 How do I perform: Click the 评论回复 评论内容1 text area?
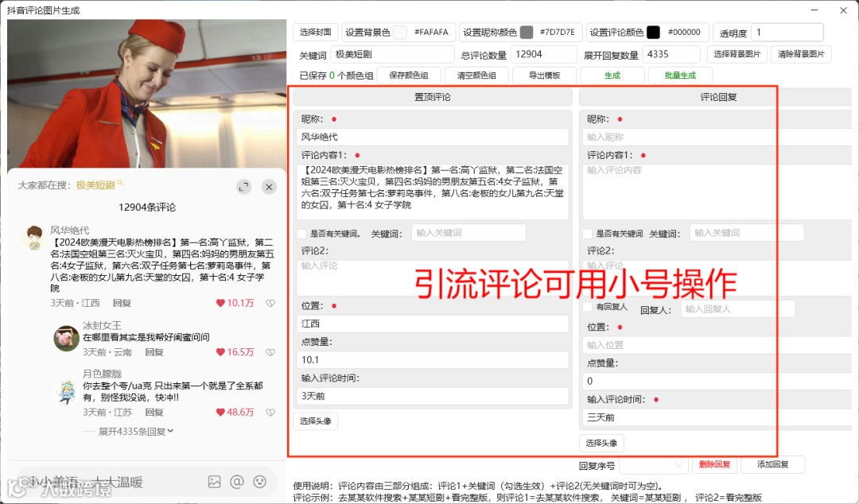(717, 192)
